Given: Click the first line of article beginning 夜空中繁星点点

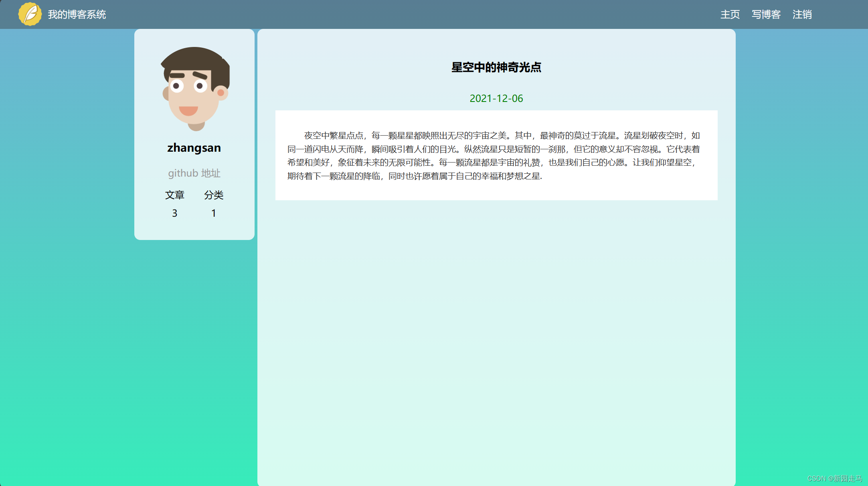Looking at the screenshot, I should click(x=502, y=136).
